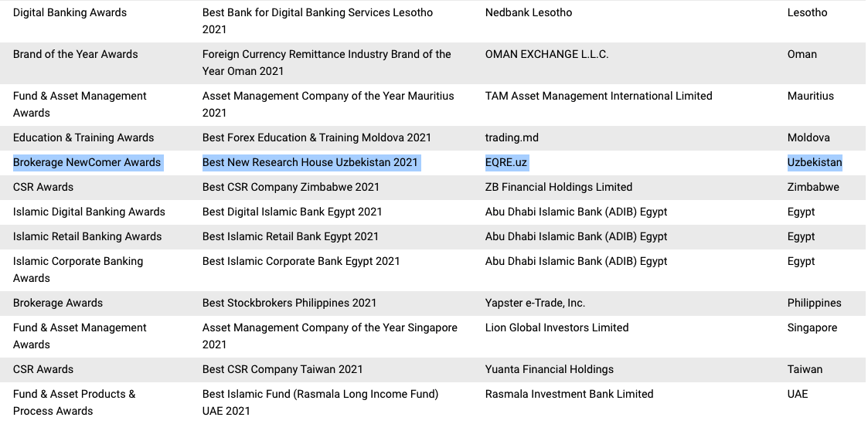868x424 pixels.
Task: Click the Philippines country cell
Action: tap(814, 303)
